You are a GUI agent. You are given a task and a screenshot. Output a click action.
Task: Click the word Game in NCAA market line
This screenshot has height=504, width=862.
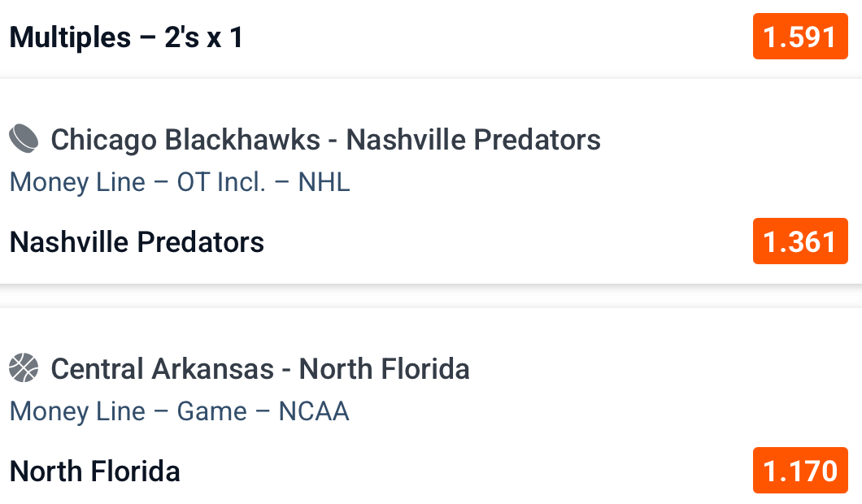(x=211, y=411)
